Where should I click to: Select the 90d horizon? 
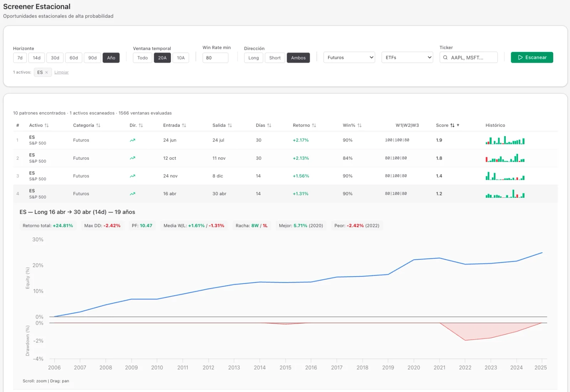[x=92, y=58]
